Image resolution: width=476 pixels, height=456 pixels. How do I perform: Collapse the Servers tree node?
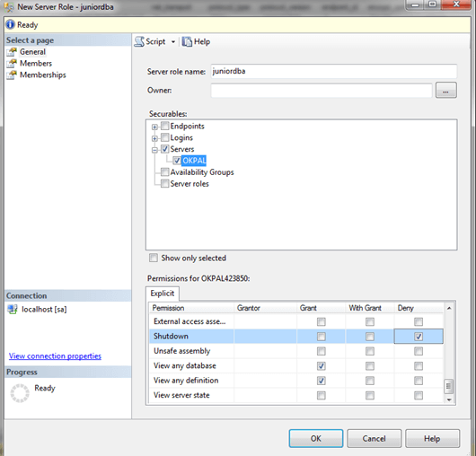[x=154, y=150]
